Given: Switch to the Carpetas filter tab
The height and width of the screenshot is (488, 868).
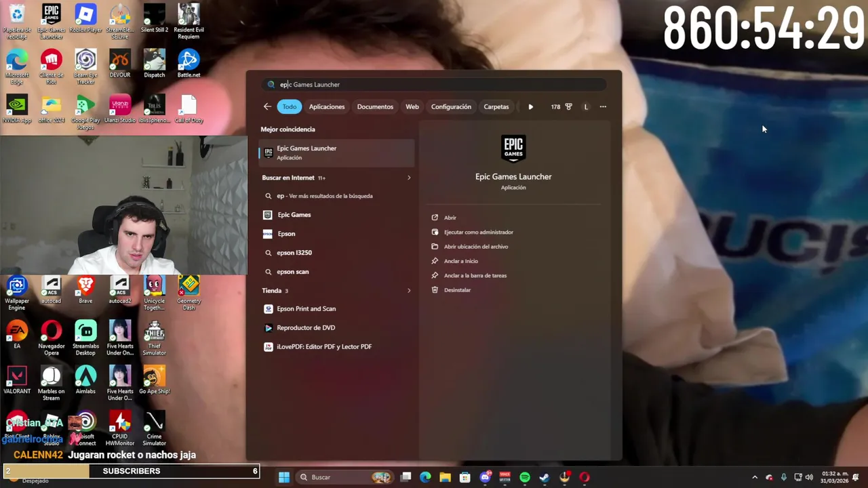Looking at the screenshot, I should point(496,106).
